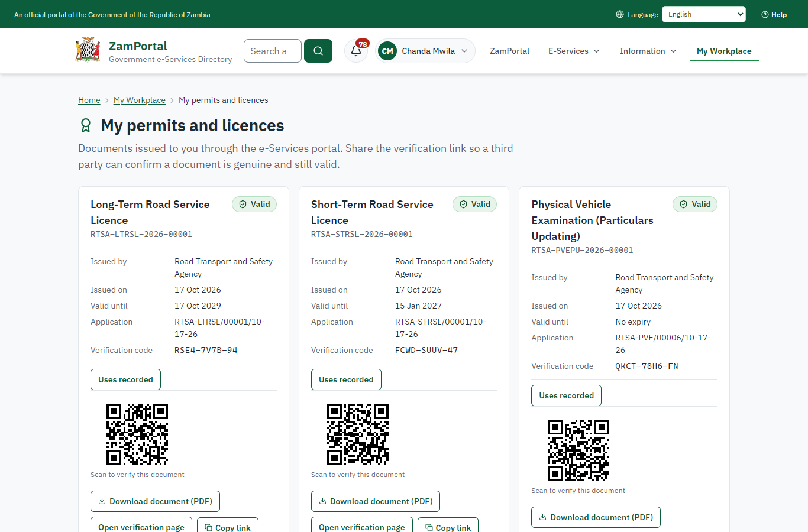Download PDF for Short-Term Road Service Licence
The width and height of the screenshot is (808, 532).
pyautogui.click(x=376, y=501)
